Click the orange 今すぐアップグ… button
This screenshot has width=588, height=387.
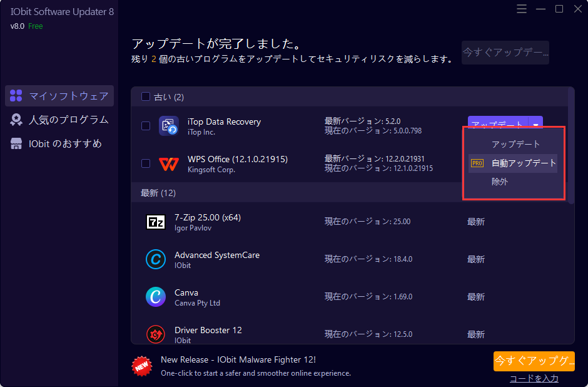tap(534, 361)
